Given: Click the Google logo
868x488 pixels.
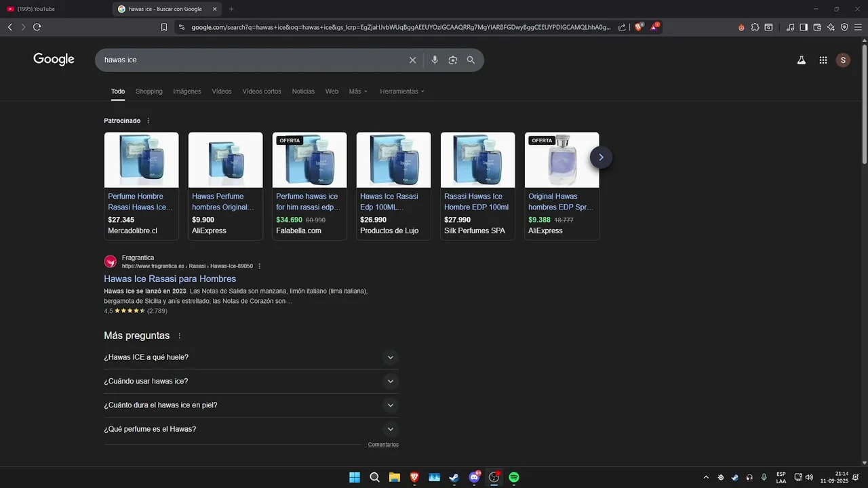Looking at the screenshot, I should (x=54, y=60).
